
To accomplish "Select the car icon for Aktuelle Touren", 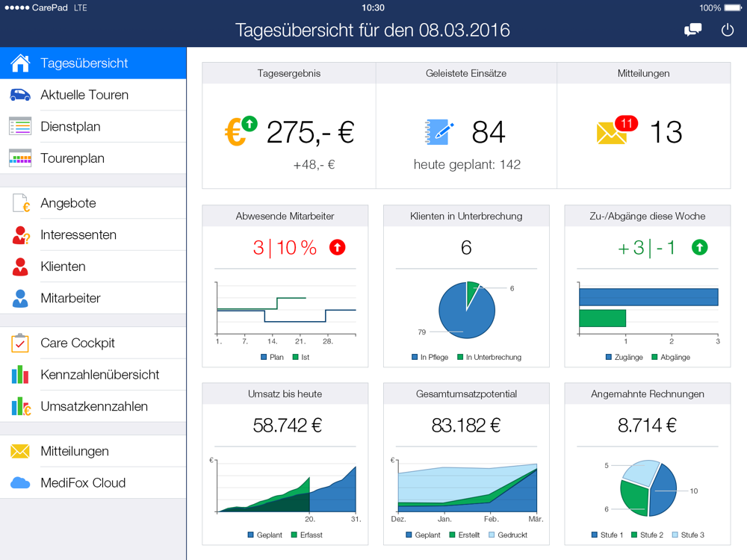I will [x=20, y=95].
